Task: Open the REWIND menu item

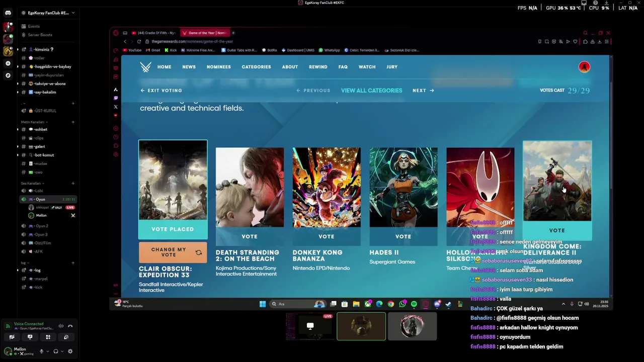Action: coord(318,67)
